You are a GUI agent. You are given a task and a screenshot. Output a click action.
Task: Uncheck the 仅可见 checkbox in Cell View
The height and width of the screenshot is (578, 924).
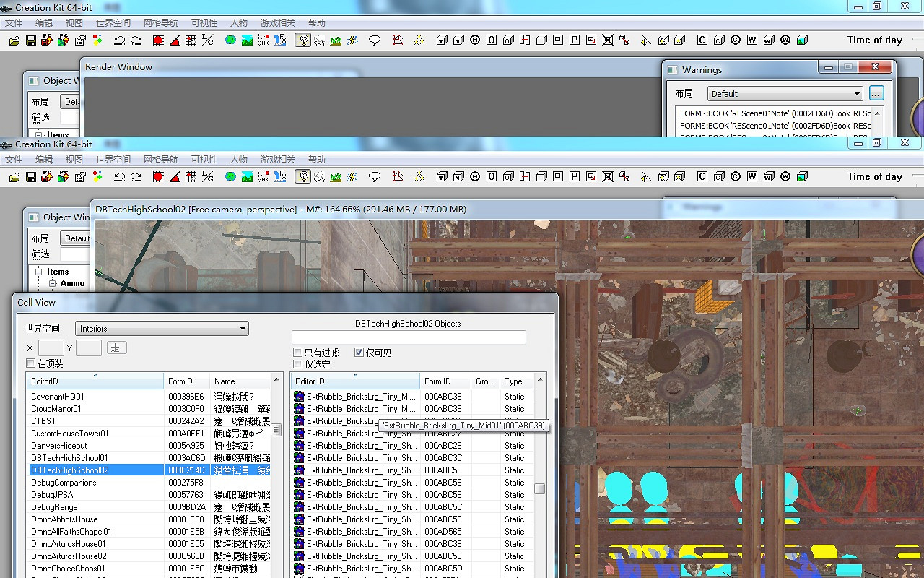coord(359,353)
